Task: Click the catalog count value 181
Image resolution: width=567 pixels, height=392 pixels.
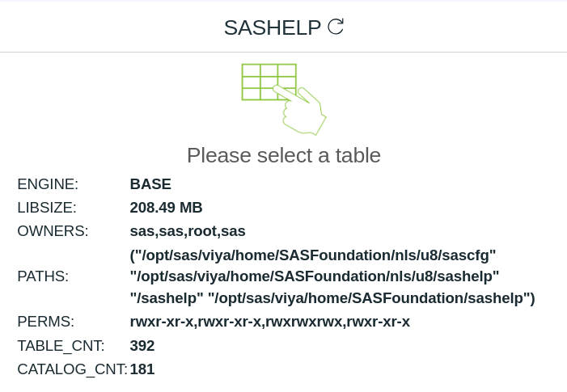Action: point(142,369)
